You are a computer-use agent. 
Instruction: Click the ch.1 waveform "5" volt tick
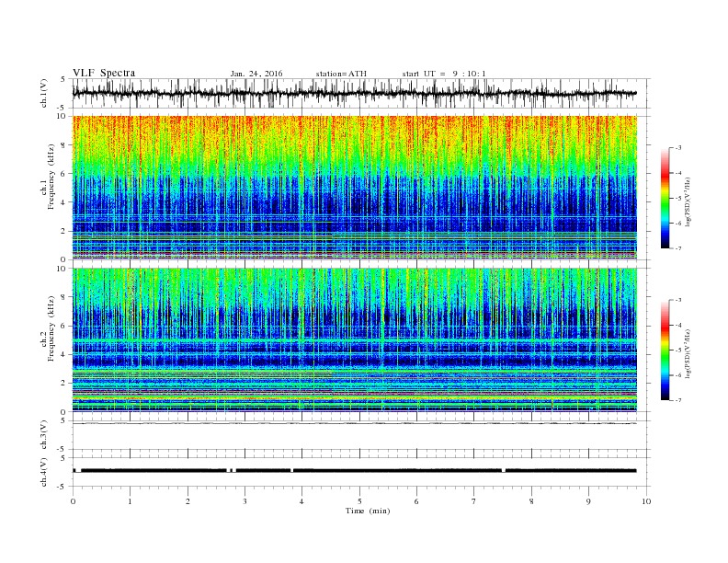64,79
